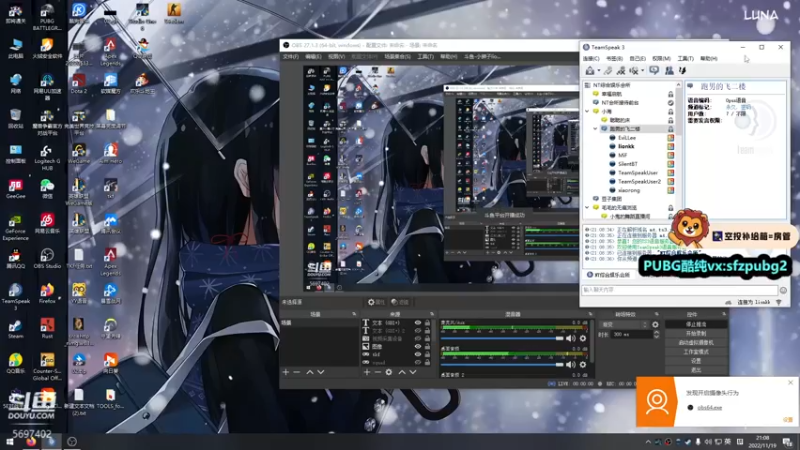800x450 pixels.
Task: Click TeamSpeak chat message input field
Action: click(x=680, y=290)
